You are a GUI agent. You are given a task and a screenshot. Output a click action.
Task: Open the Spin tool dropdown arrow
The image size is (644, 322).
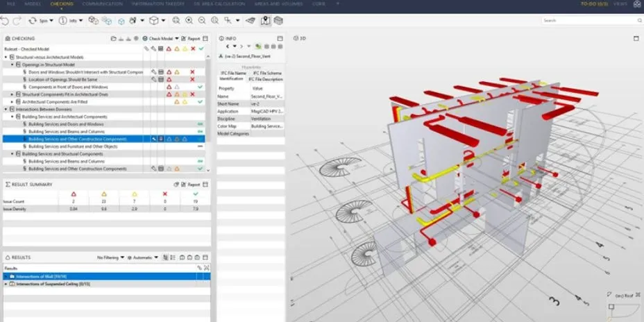(x=51, y=21)
